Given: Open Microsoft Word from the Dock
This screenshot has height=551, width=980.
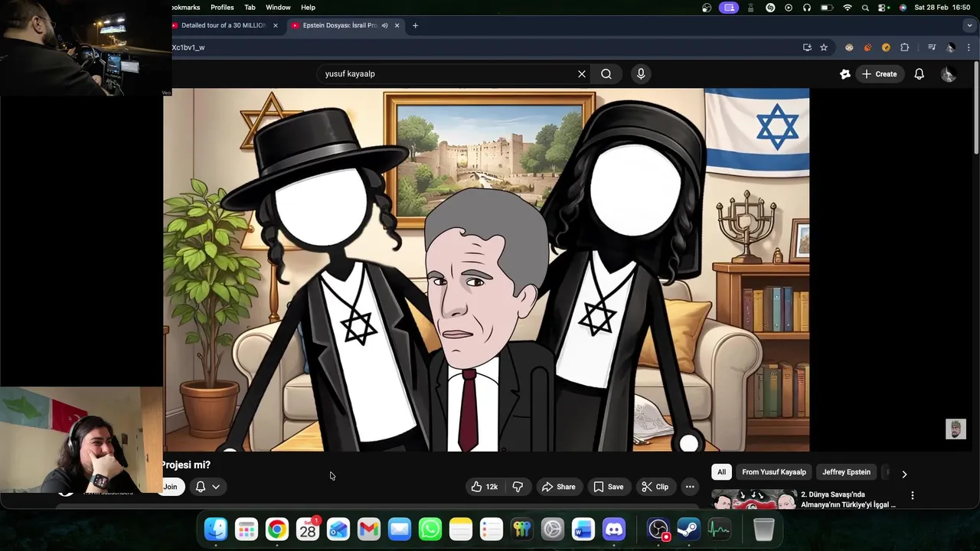Looking at the screenshot, I should point(583,529).
